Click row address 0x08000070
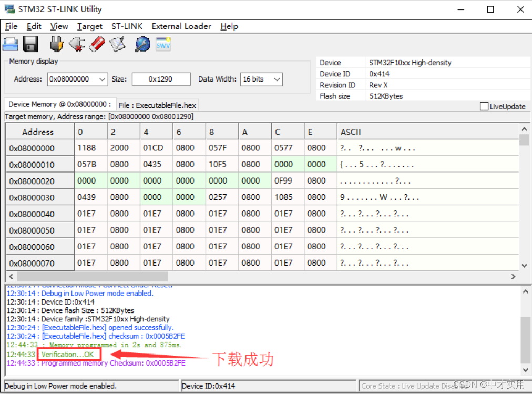 [40, 263]
